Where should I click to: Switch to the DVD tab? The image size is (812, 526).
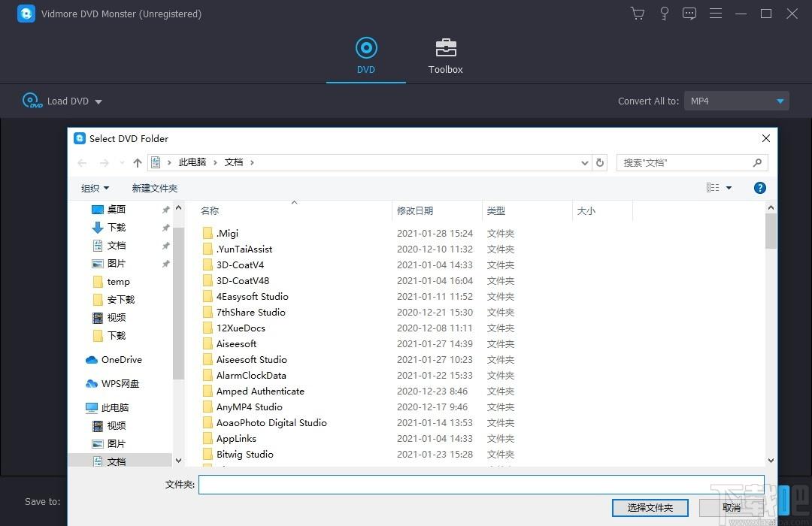pyautogui.click(x=366, y=56)
